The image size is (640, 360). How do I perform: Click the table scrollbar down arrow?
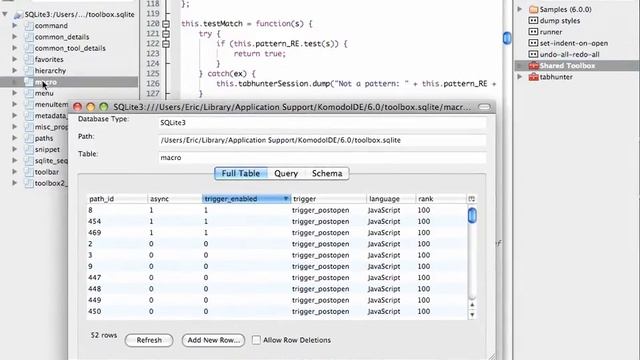coord(472,315)
